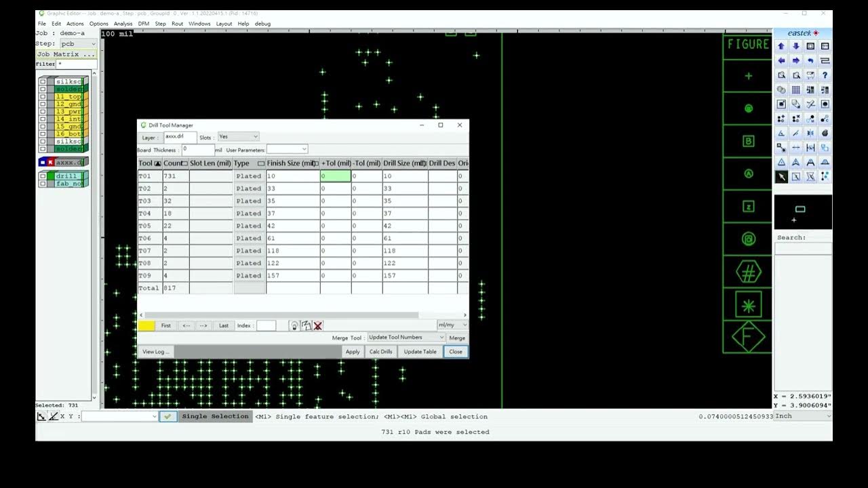
Task: Click the pan down arrow icon
Action: click(796, 46)
